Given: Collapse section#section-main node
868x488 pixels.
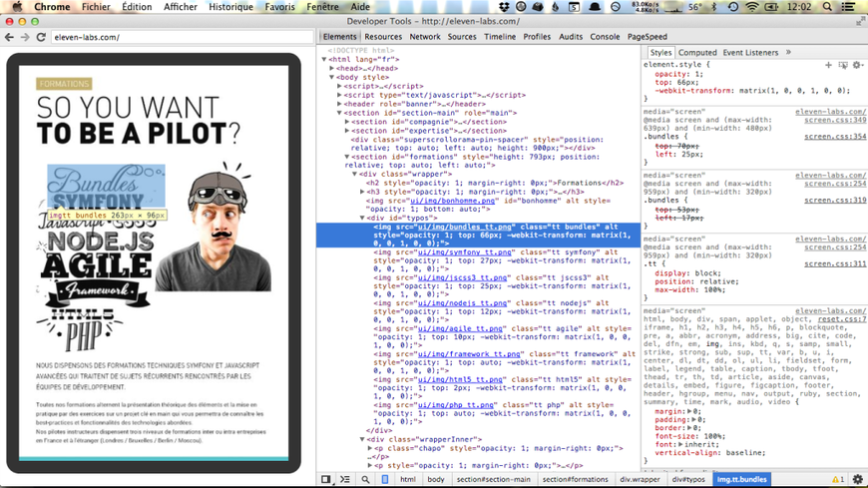Looking at the screenshot, I should pos(339,113).
